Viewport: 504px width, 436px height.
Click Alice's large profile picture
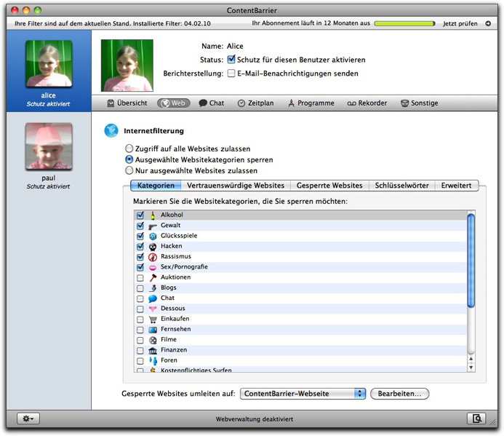click(x=127, y=66)
